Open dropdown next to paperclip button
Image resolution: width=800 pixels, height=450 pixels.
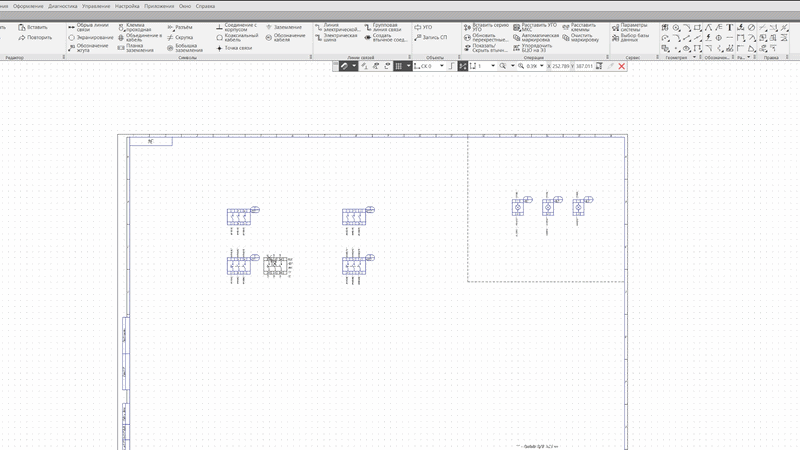click(x=354, y=66)
